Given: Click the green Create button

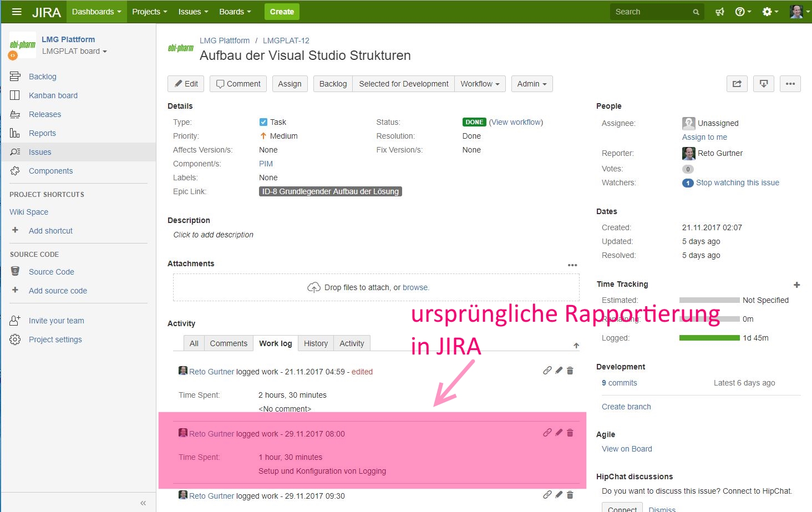Looking at the screenshot, I should 282,12.
